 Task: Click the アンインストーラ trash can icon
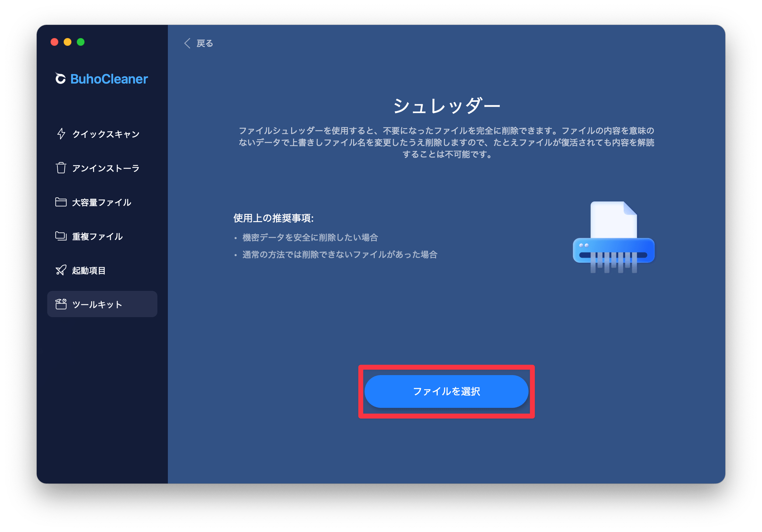pos(61,168)
